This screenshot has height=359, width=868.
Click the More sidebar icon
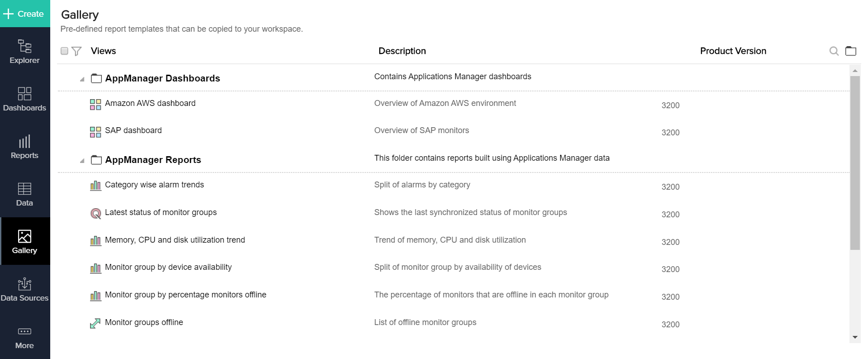(x=24, y=337)
